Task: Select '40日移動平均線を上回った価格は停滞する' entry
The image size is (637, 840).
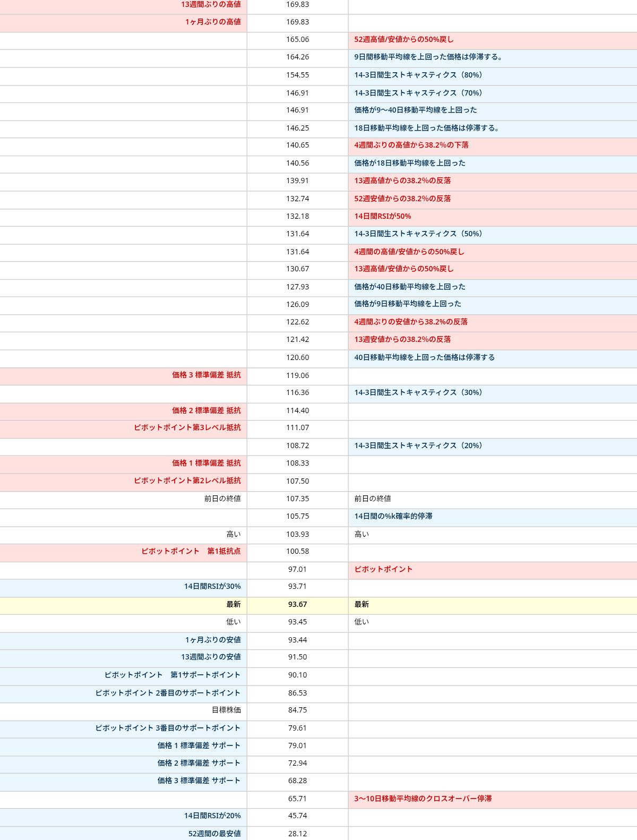Action: pyautogui.click(x=425, y=357)
